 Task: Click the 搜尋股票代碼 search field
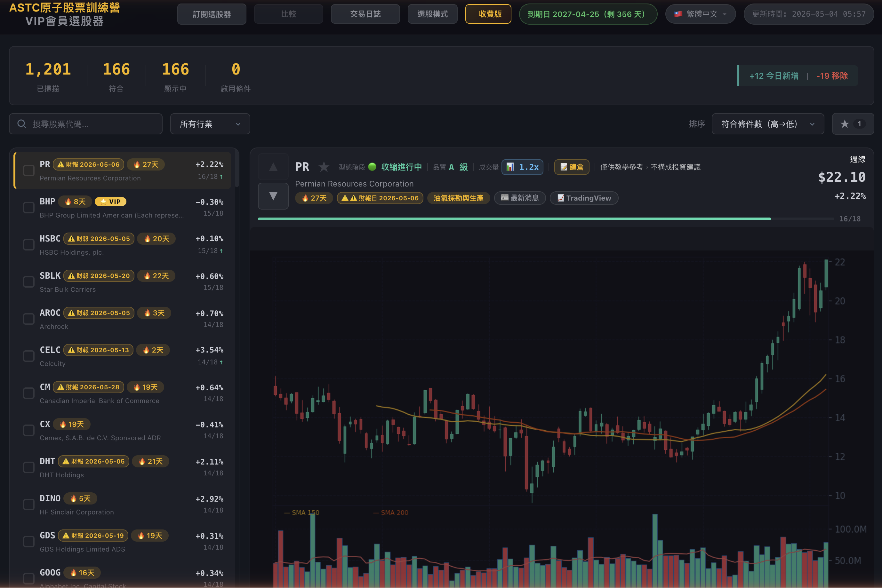click(85, 124)
